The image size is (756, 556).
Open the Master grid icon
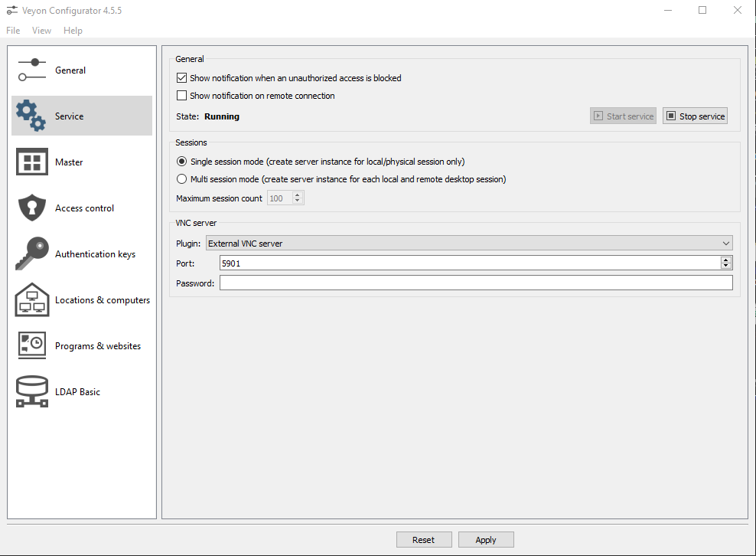pyautogui.click(x=32, y=162)
